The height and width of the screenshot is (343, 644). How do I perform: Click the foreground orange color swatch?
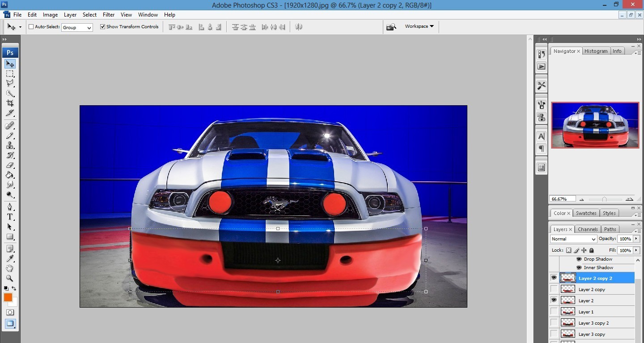point(8,297)
